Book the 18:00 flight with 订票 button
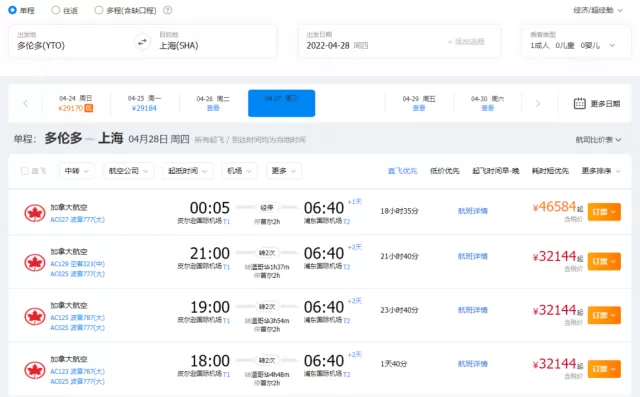Viewport: 640px width, 397px height. tap(604, 369)
